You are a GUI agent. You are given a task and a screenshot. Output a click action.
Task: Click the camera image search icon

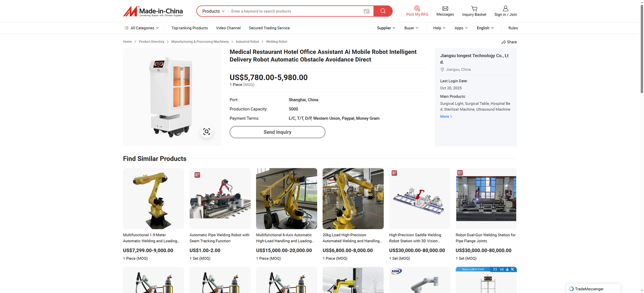pos(366,11)
